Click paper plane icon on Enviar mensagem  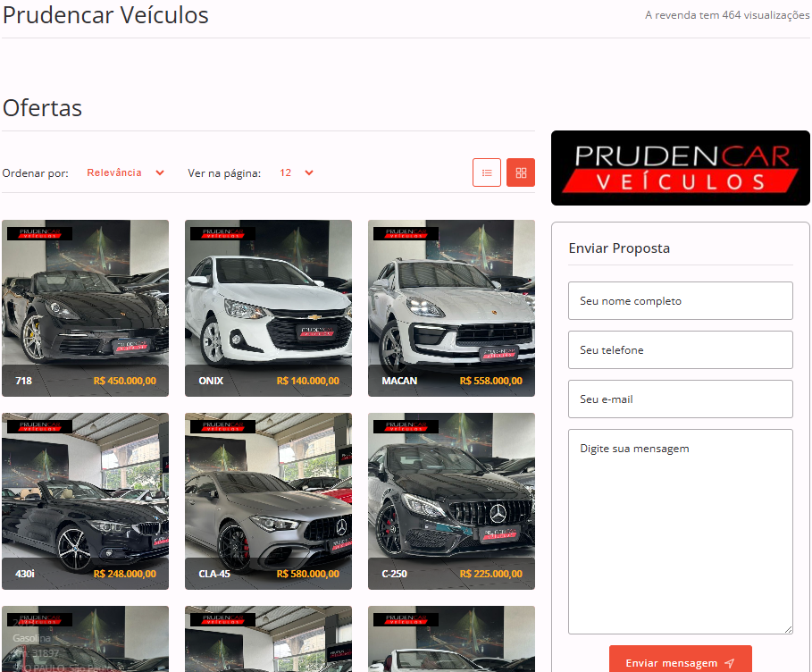[730, 663]
